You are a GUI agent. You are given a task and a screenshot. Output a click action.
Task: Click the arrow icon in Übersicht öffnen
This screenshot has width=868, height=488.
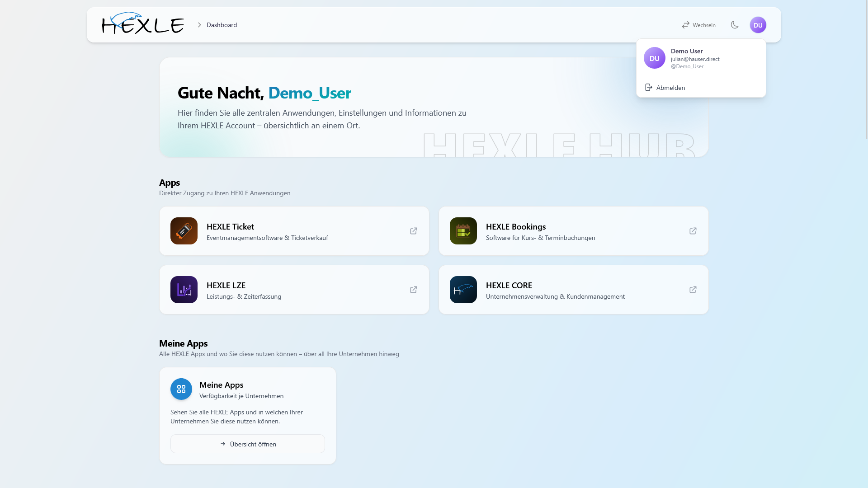pyautogui.click(x=223, y=444)
